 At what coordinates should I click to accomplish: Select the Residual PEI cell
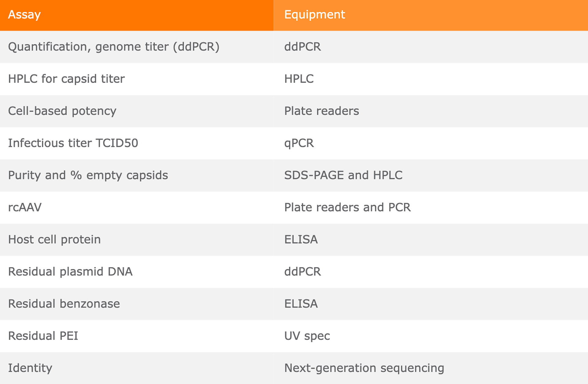137,336
